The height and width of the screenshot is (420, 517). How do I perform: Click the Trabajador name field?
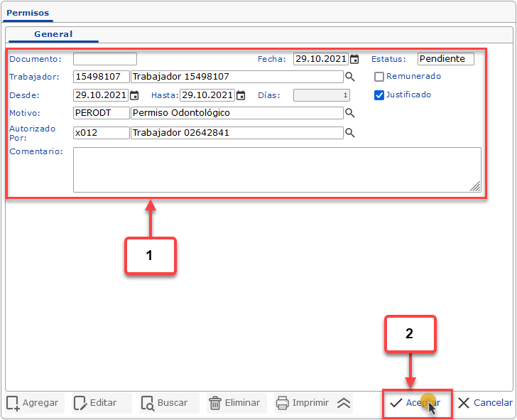237,77
